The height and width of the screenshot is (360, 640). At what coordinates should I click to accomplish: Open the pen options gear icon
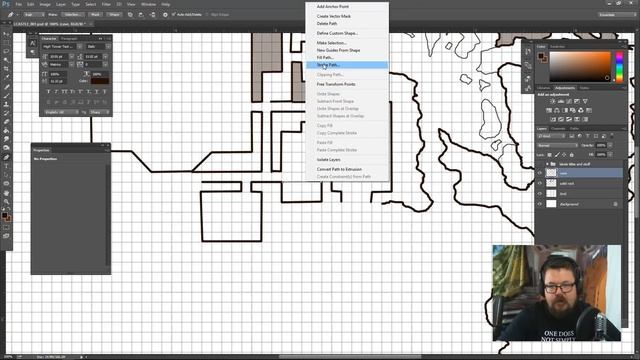[x=165, y=15]
